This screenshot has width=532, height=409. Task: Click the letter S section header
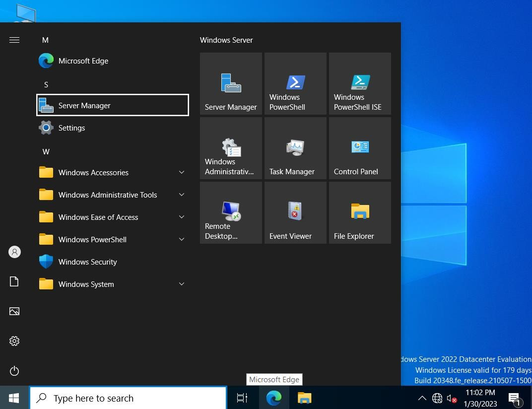coord(46,84)
